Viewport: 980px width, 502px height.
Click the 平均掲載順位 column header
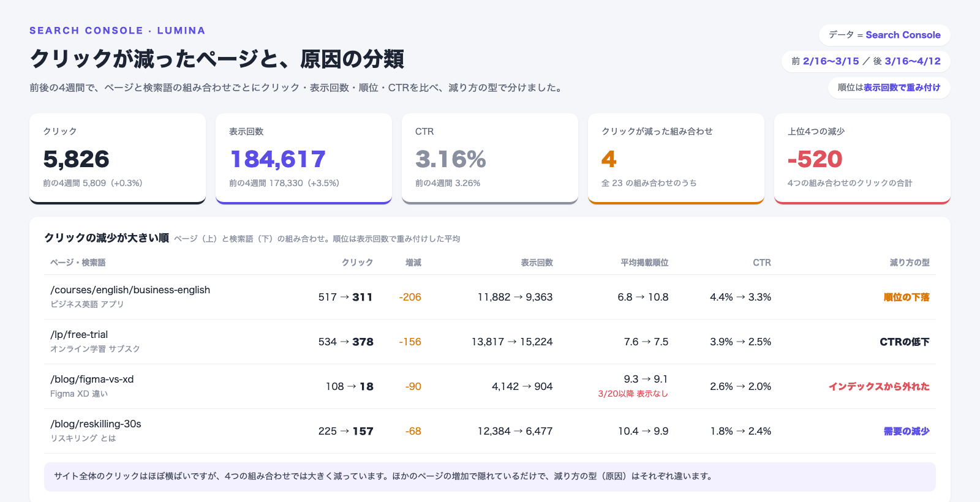[644, 263]
